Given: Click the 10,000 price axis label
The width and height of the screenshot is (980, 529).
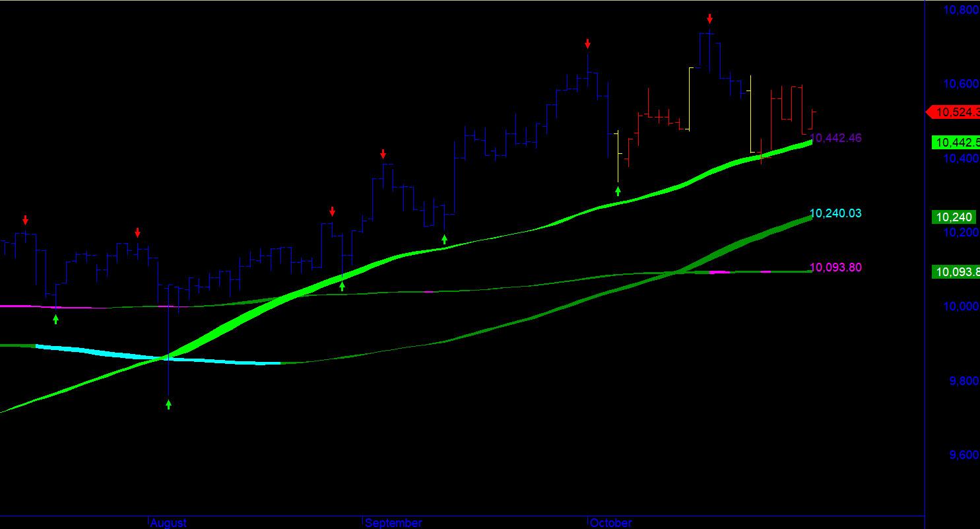Looking at the screenshot, I should click(x=962, y=306).
